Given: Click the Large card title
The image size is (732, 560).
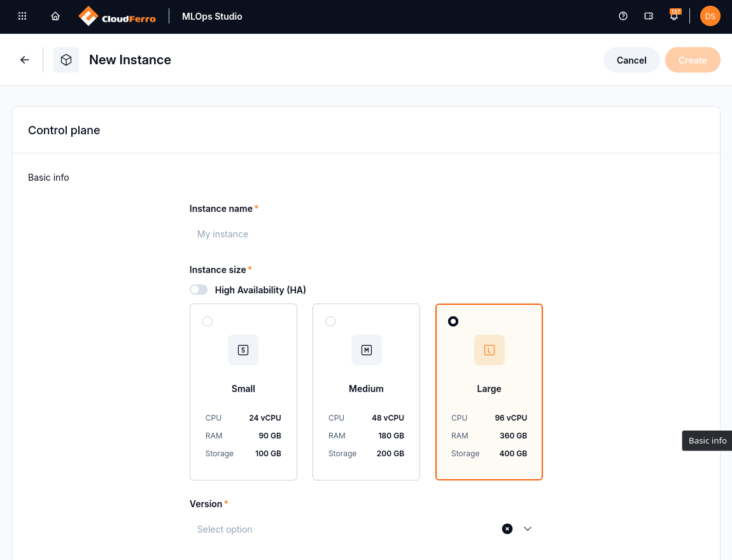Looking at the screenshot, I should (489, 389).
